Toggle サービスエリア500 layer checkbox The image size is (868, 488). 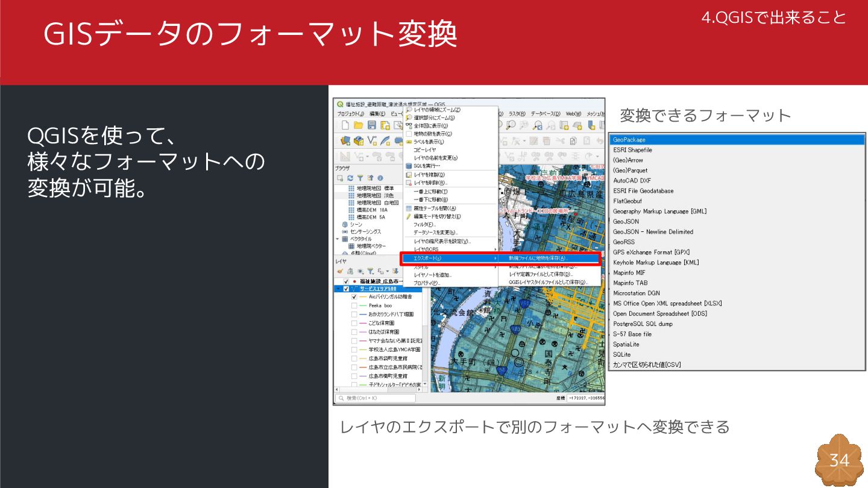[346, 289]
